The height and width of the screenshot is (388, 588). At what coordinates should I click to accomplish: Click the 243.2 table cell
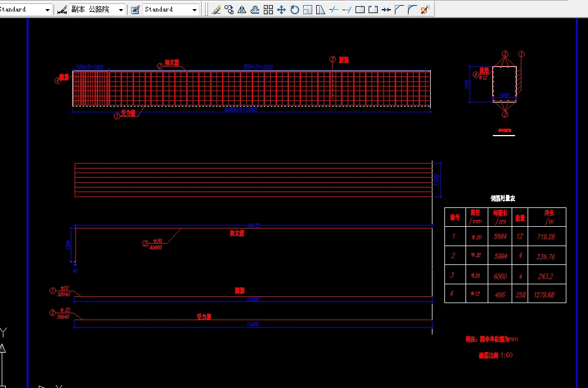545,276
